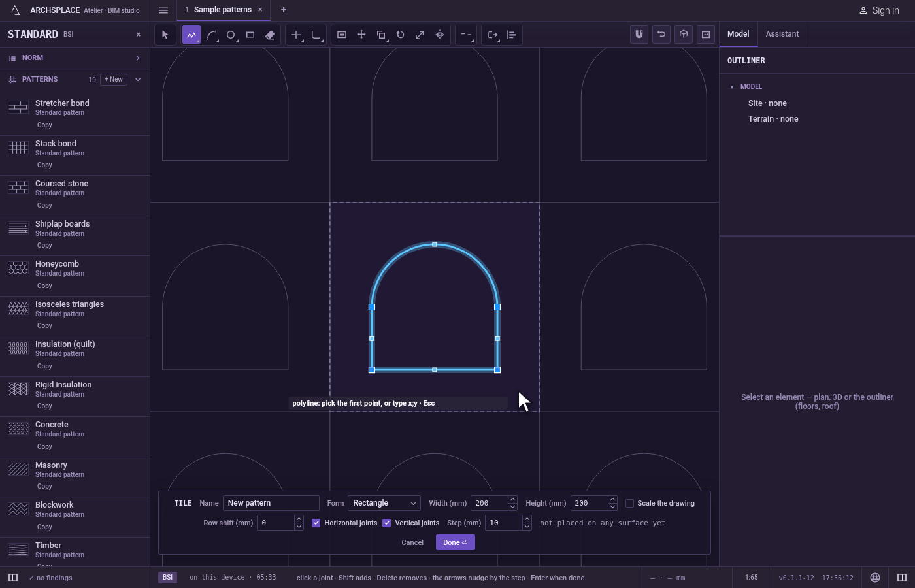This screenshot has width=915, height=588.
Task: Switch to the Assistant tab
Action: point(782,34)
